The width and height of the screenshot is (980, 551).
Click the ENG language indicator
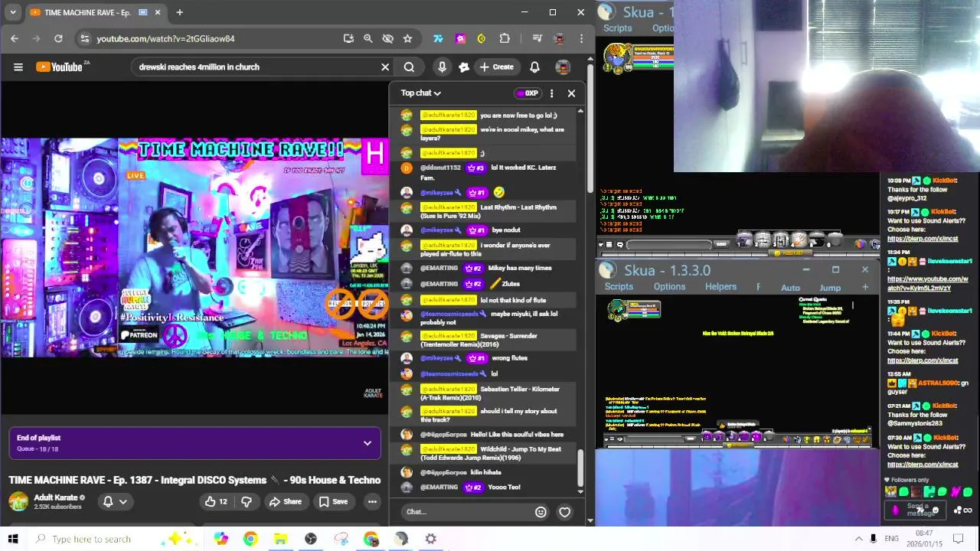click(x=891, y=539)
